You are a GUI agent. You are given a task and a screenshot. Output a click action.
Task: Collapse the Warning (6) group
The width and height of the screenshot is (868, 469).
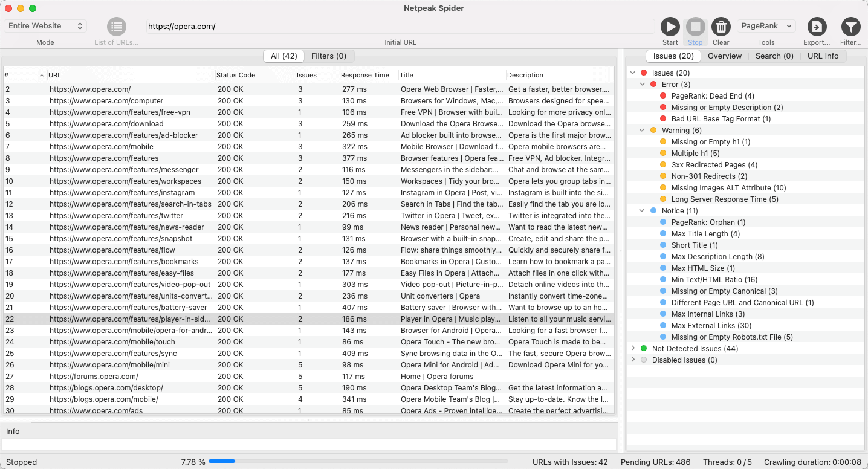tap(643, 131)
